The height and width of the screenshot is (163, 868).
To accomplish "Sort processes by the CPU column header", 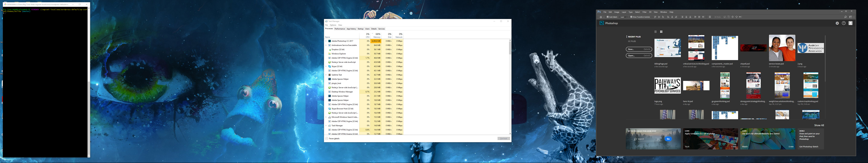I will 365,35.
